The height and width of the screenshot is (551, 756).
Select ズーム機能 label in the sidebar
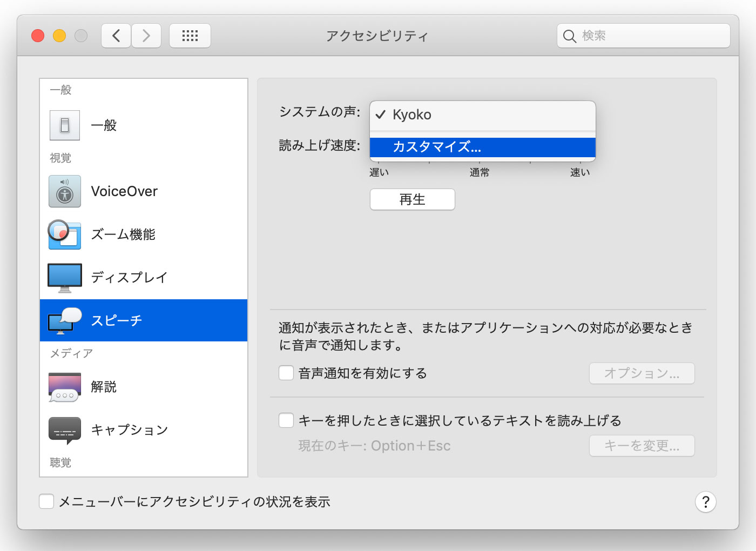pyautogui.click(x=123, y=234)
